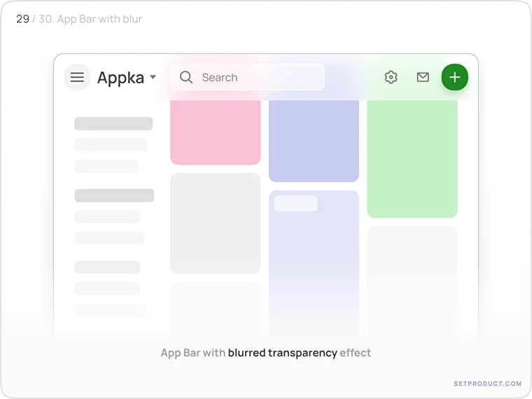Select the blue-purple card under the search bar
Screen dimensions: 532x399
(314, 140)
